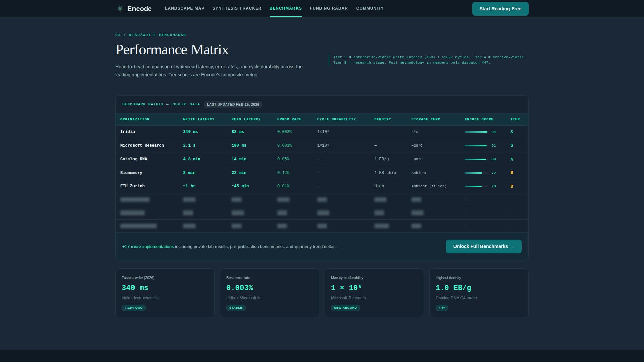Click the Density column header
Screen dimensions: 644x362
[x=383, y=119]
